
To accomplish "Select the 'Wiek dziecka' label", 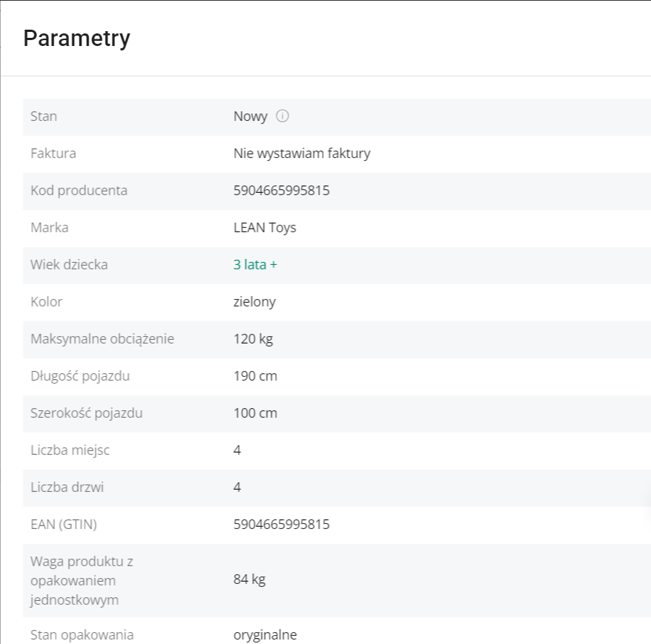I will [69, 265].
